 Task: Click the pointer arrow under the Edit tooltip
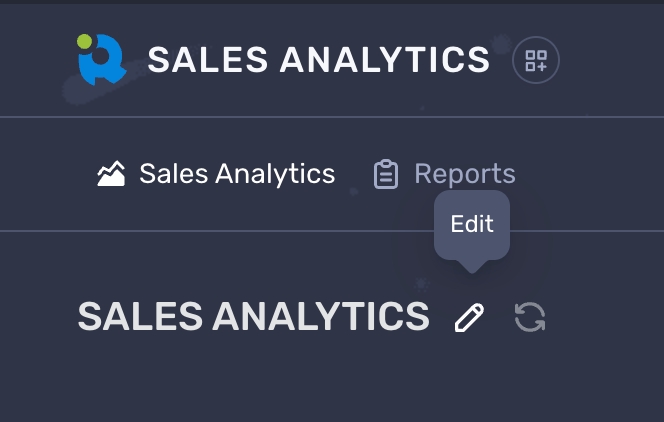472,266
